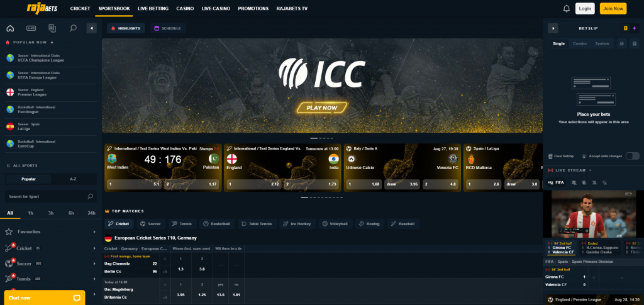Select the Basketball top matches chip
The height and width of the screenshot is (305, 644).
(217, 224)
